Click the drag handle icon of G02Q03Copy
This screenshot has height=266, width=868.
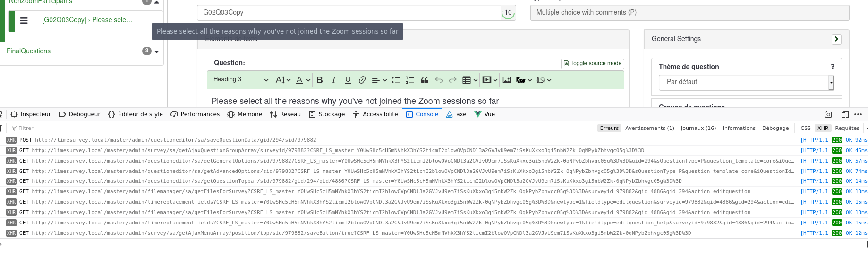[x=24, y=20]
